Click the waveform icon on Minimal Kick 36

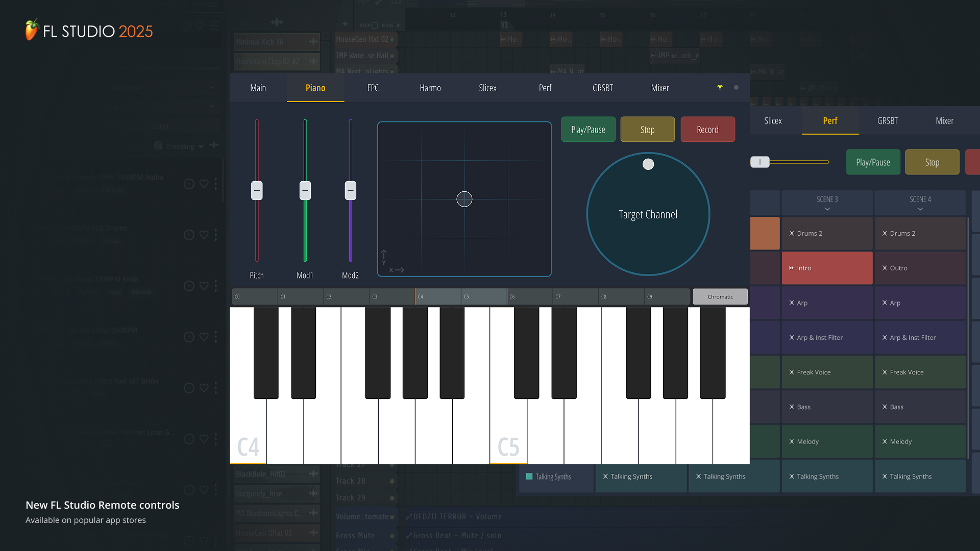pyautogui.click(x=312, y=41)
